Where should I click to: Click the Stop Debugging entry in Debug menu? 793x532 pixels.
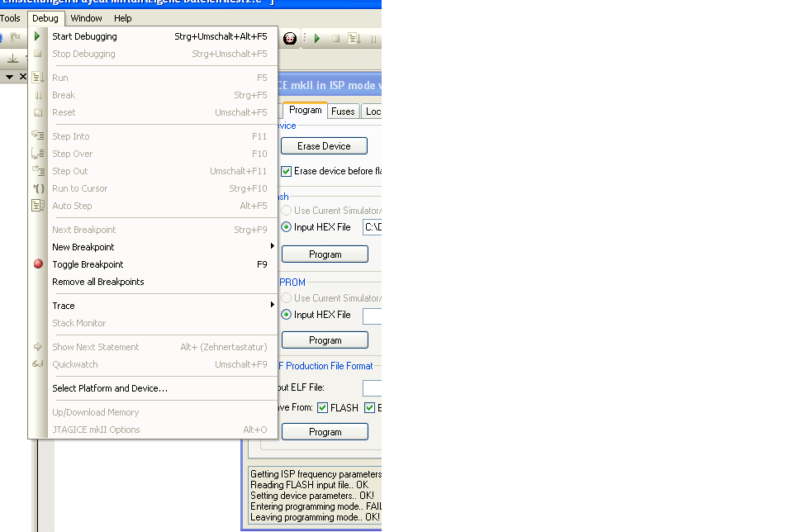coord(153,54)
